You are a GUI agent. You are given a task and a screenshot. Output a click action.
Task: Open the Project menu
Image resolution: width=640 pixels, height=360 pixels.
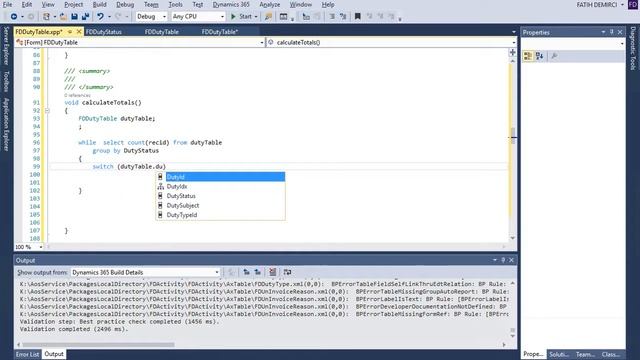pyautogui.click(x=73, y=4)
